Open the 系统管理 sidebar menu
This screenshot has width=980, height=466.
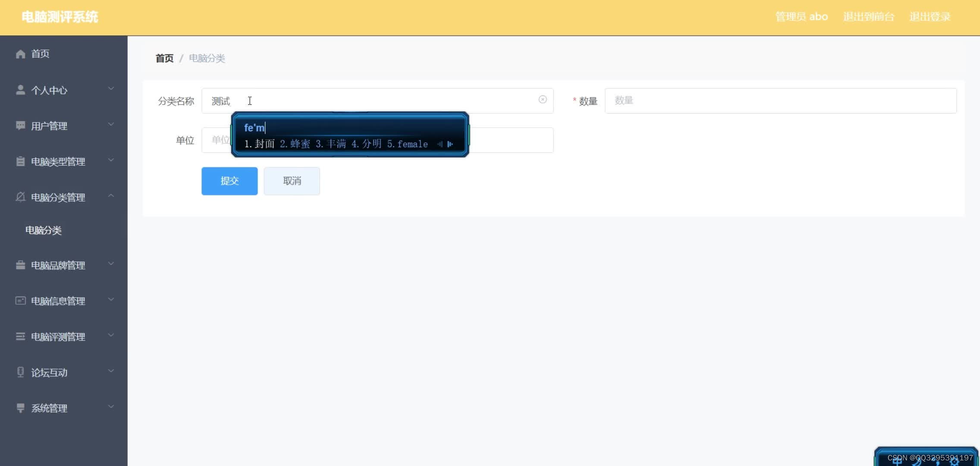coord(63,408)
